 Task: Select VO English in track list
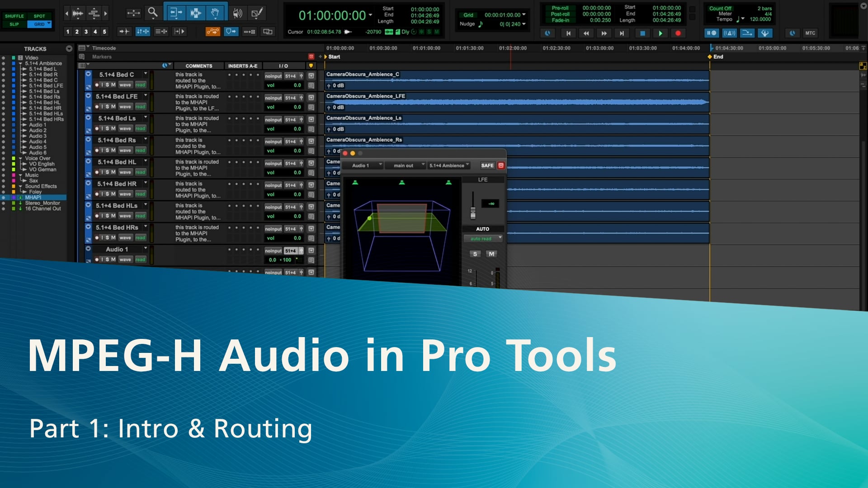pos(42,164)
